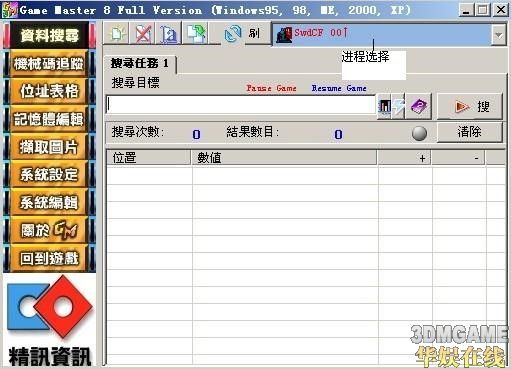Click the search target input field
This screenshot has width=511, height=369.
(241, 105)
